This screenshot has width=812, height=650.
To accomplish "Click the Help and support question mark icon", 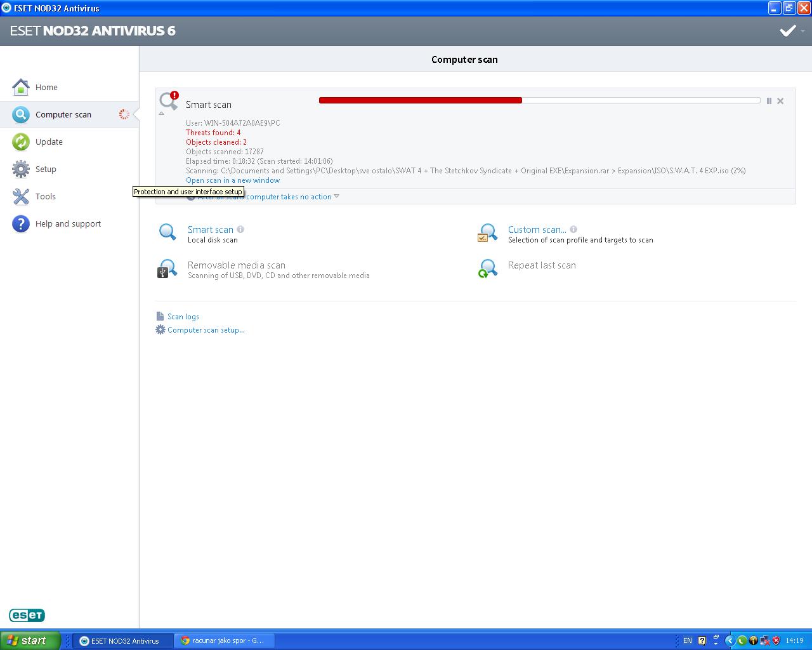I will tap(21, 223).
